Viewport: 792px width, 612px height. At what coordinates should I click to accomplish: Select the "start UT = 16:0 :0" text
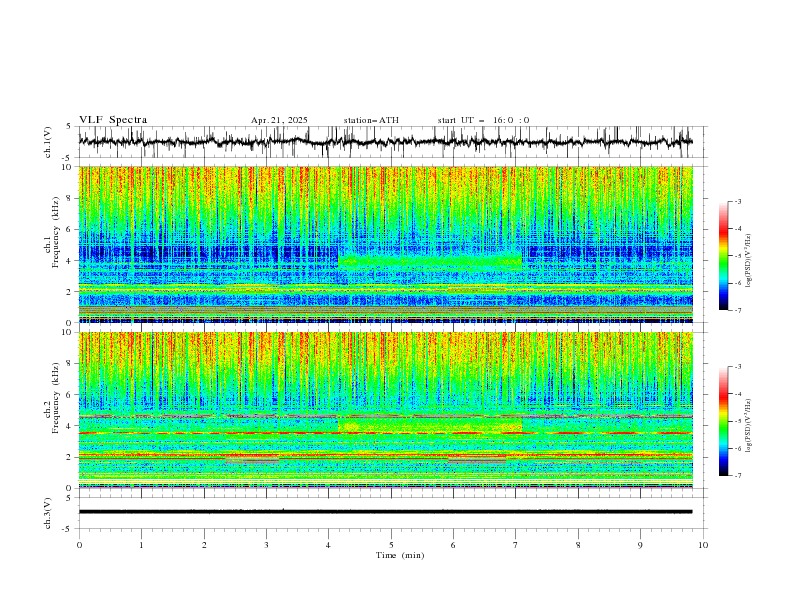[x=483, y=120]
